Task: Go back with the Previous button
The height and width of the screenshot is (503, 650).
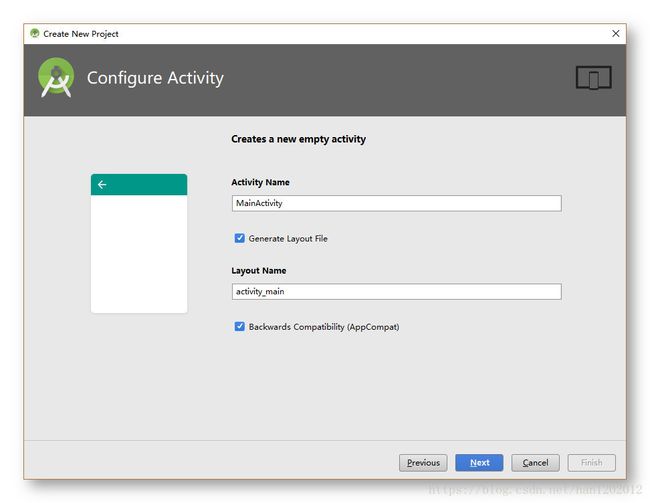Action: click(423, 463)
